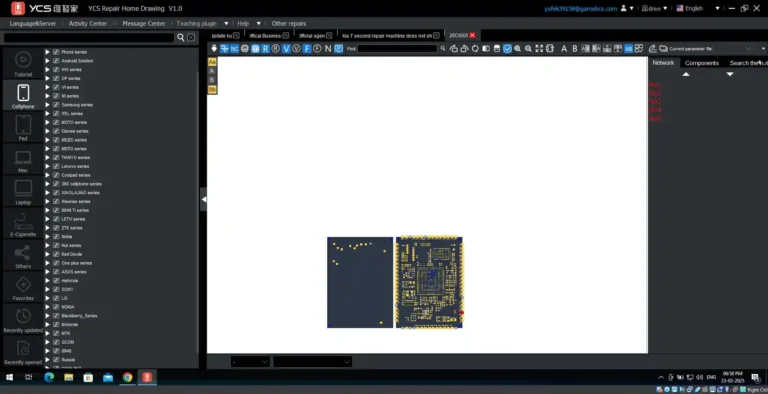Image resolution: width=768 pixels, height=394 pixels.
Task: Toggle the solid F filter button
Action: (307, 49)
